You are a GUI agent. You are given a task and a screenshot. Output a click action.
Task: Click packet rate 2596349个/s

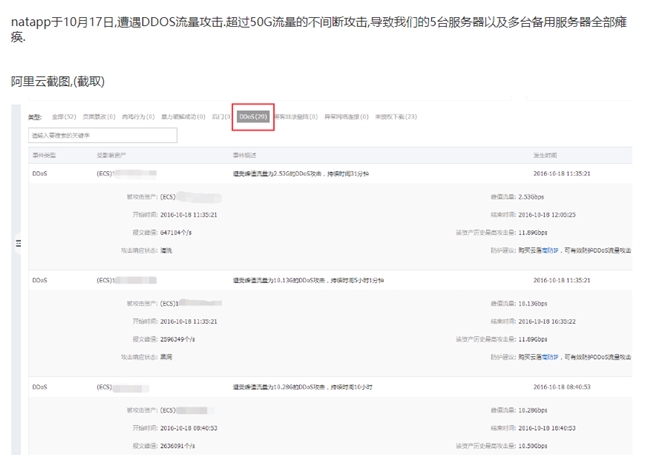177,339
